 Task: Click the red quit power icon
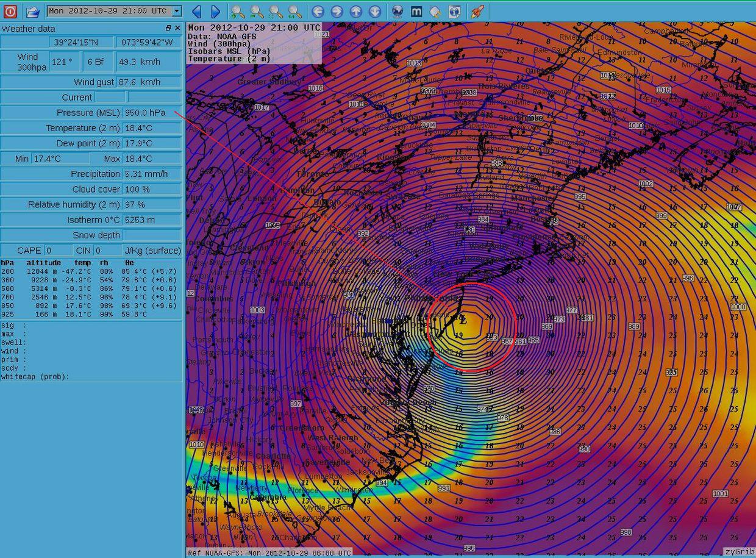(x=10, y=11)
